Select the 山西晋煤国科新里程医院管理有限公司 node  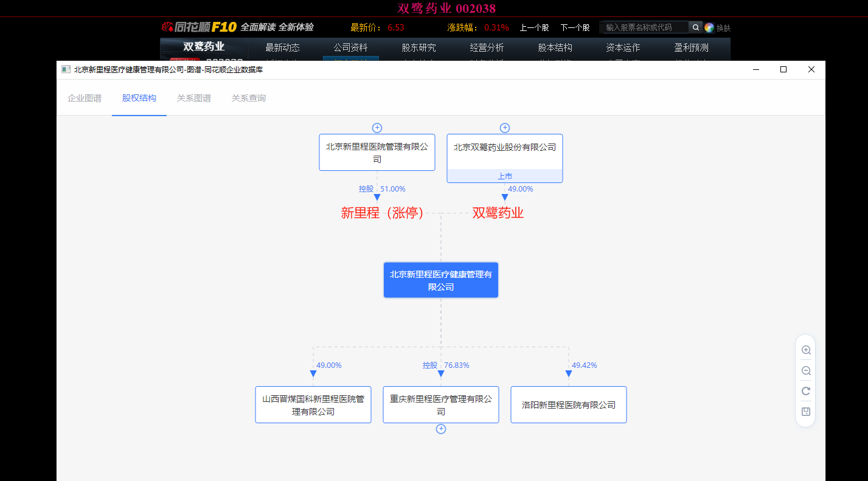tap(313, 404)
